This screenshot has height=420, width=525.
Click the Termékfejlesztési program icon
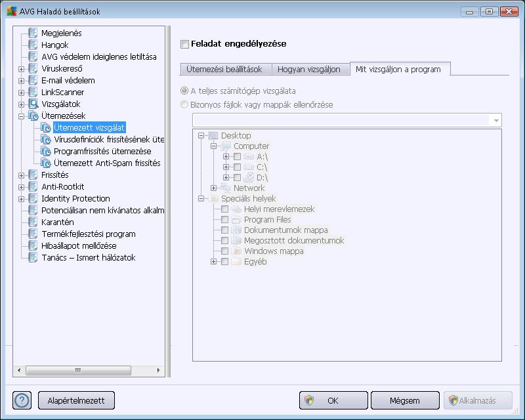click(x=33, y=234)
